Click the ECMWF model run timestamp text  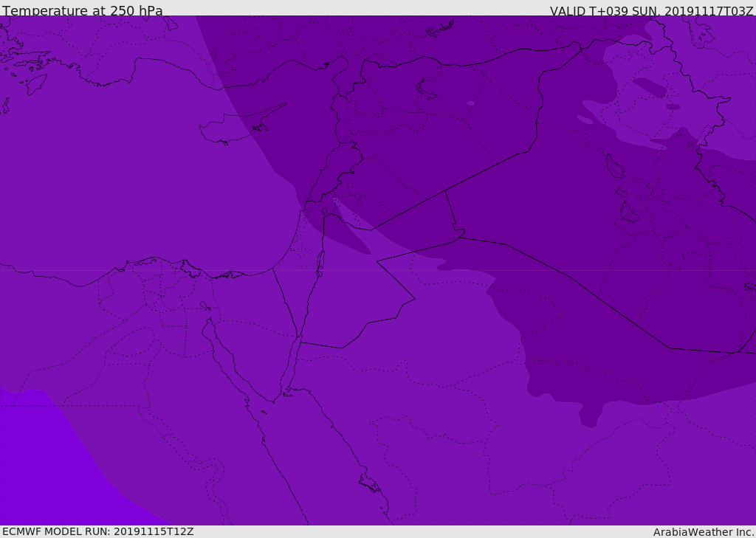pyautogui.click(x=97, y=531)
